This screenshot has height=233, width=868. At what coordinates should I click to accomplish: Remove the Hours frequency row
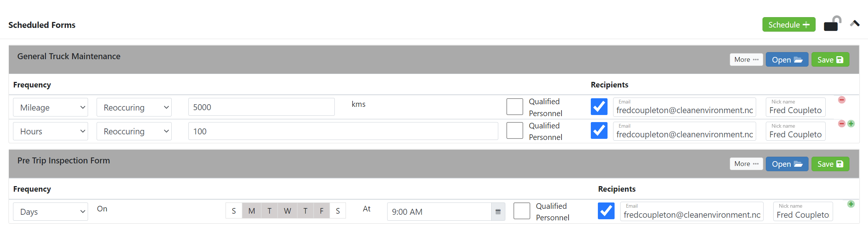point(842,124)
